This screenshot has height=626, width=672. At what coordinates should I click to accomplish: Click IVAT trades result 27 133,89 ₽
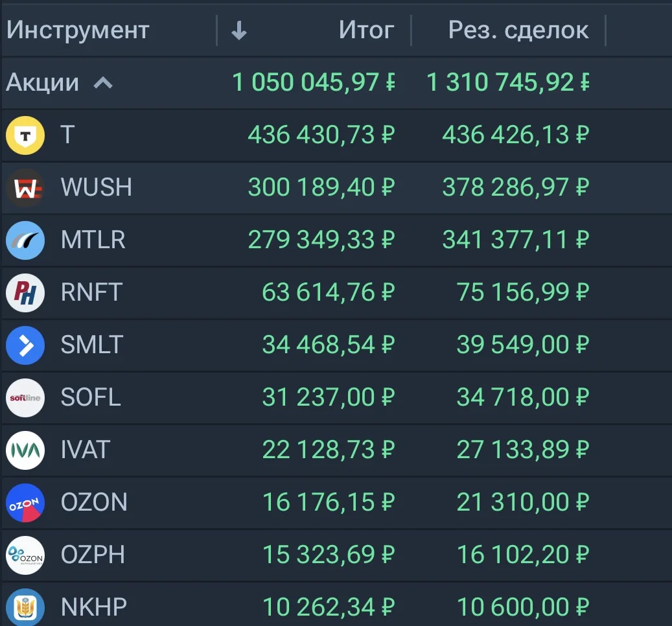(x=523, y=450)
